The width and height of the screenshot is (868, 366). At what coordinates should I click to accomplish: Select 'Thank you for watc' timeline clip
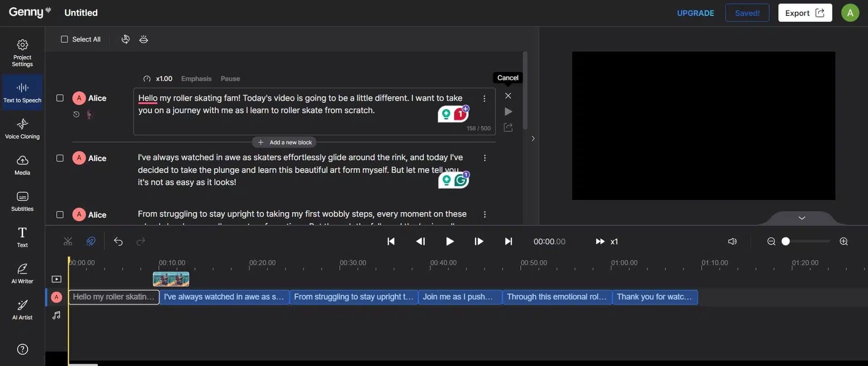[x=655, y=297]
